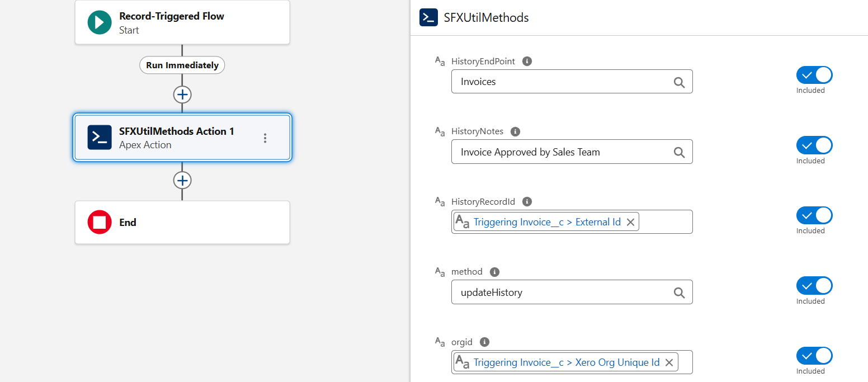Click the green Start play icon
Viewport: 868px width, 382px height.
click(x=100, y=22)
